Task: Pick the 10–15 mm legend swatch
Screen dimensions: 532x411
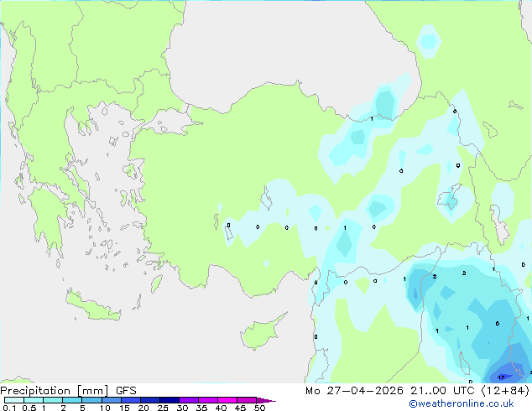Action: pyautogui.click(x=111, y=400)
